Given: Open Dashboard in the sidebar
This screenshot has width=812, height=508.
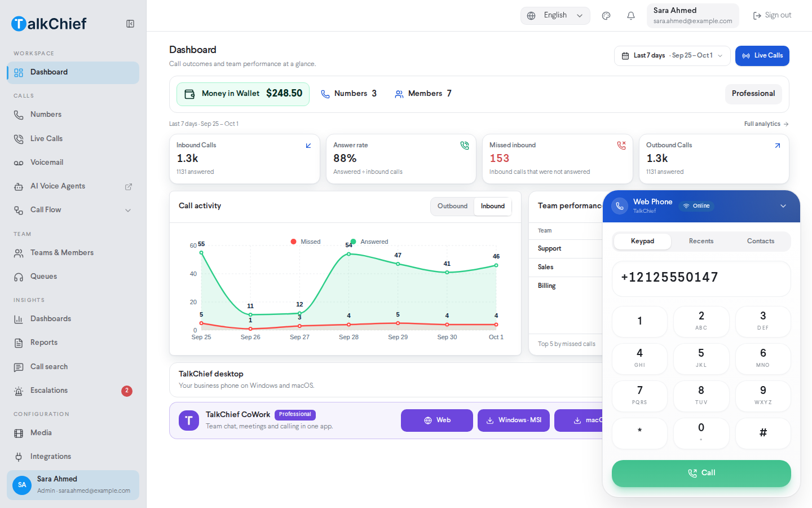Looking at the screenshot, I should pos(73,72).
